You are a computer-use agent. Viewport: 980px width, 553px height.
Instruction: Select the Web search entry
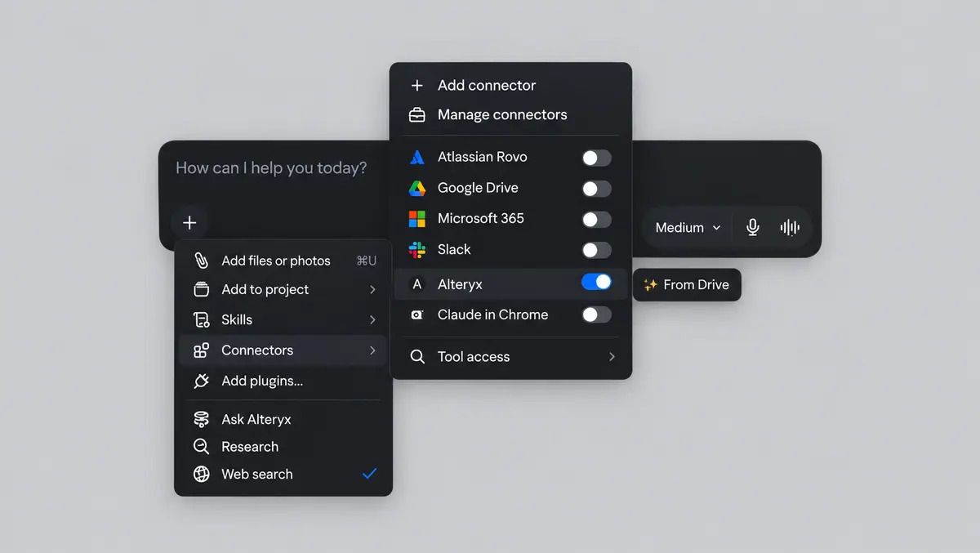click(283, 474)
